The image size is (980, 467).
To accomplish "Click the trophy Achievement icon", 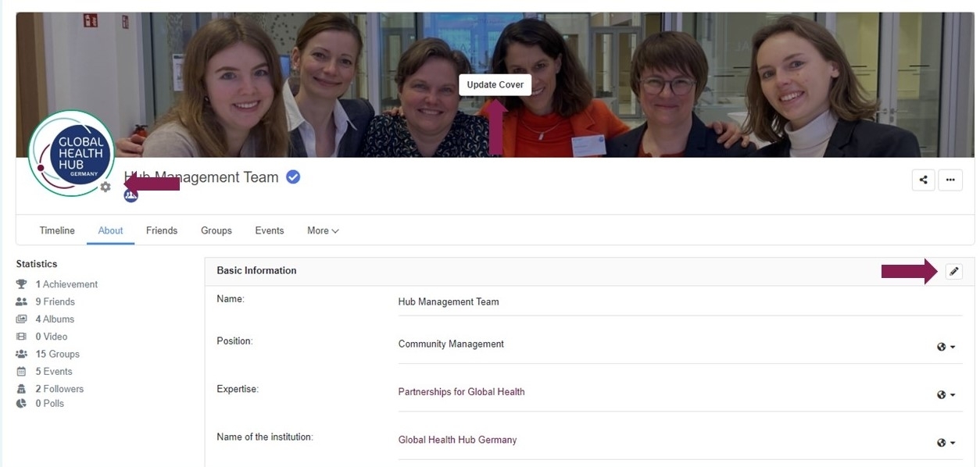I will [x=22, y=284].
